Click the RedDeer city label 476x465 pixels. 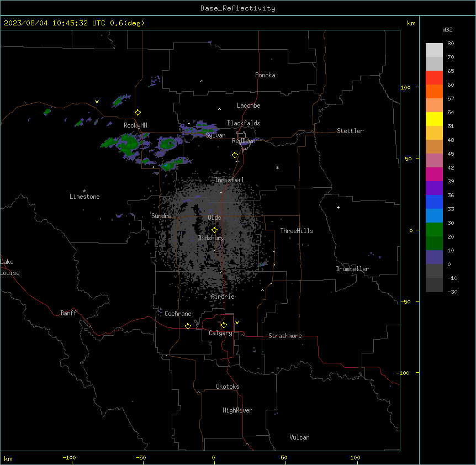coord(244,141)
